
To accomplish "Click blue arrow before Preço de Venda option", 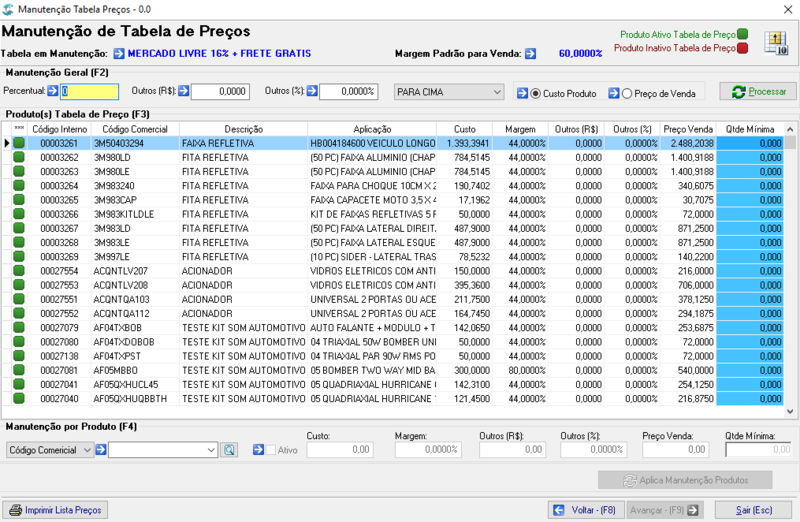I will [614, 93].
